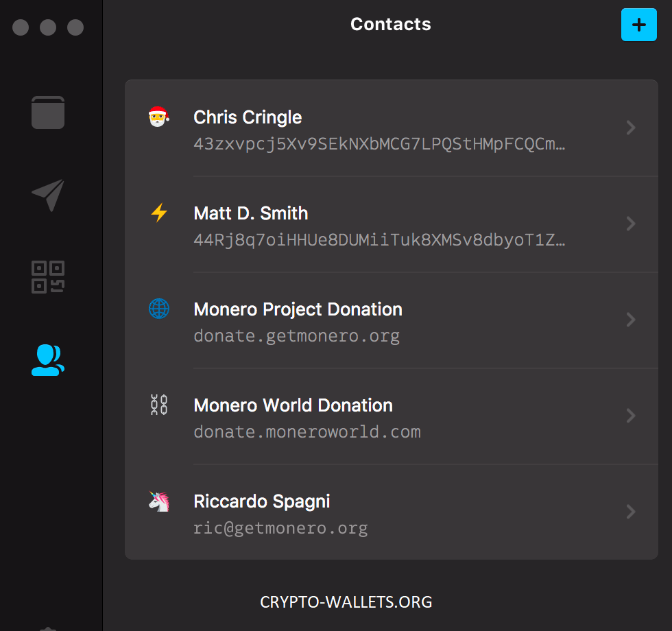Image resolution: width=672 pixels, height=631 pixels.
Task: Click donate.moneroworld.com address text
Action: tap(307, 432)
